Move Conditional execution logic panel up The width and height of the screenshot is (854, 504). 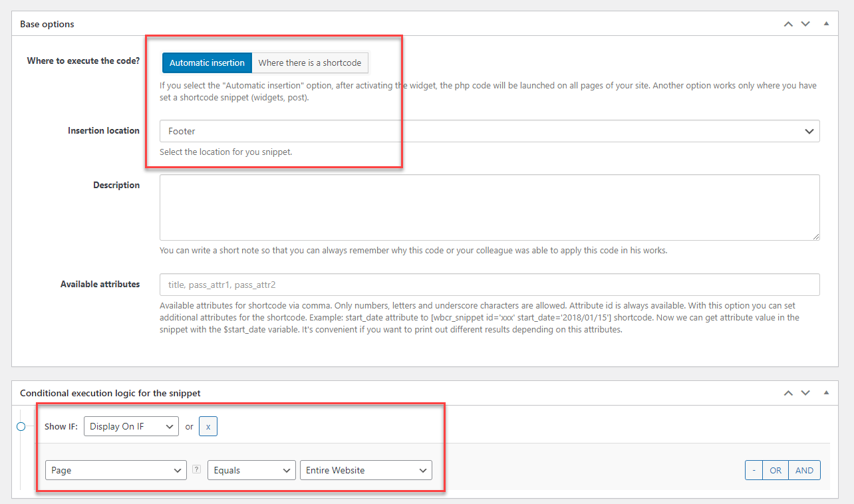click(788, 393)
